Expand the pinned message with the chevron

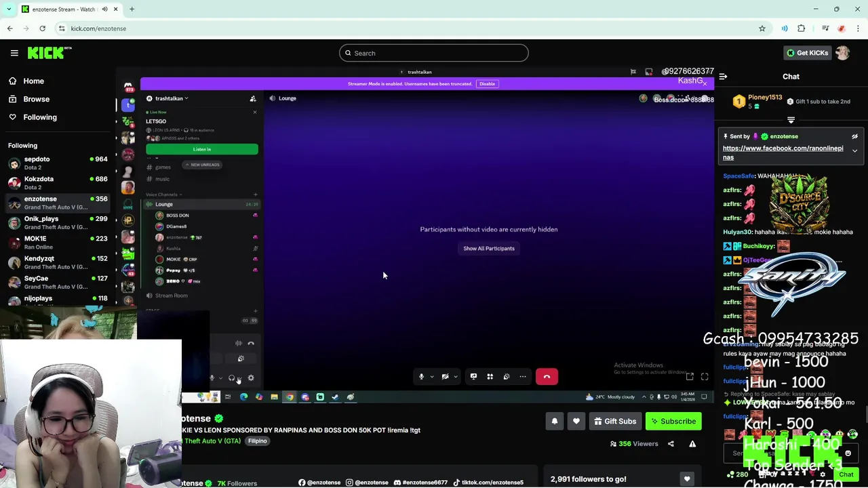854,150
